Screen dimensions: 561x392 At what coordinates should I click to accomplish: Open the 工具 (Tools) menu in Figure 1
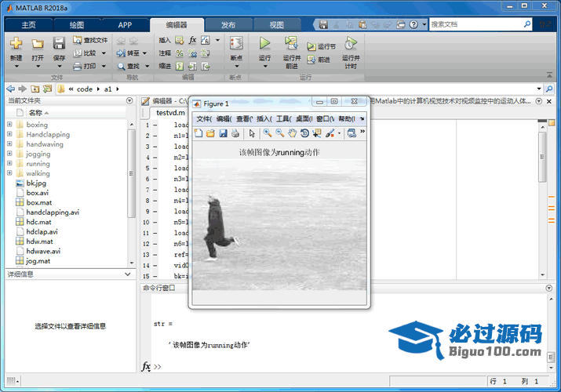(282, 118)
